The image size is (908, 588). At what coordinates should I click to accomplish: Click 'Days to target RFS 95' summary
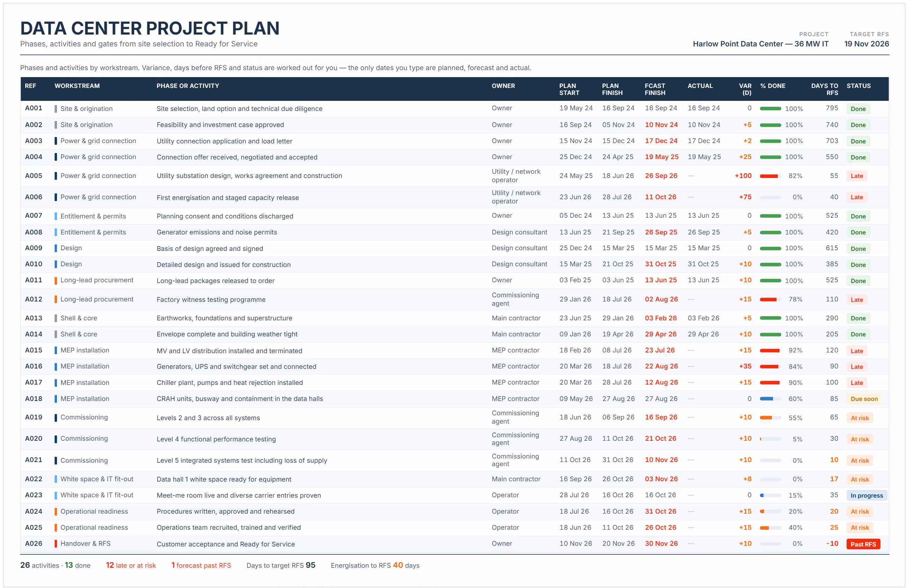(x=281, y=566)
